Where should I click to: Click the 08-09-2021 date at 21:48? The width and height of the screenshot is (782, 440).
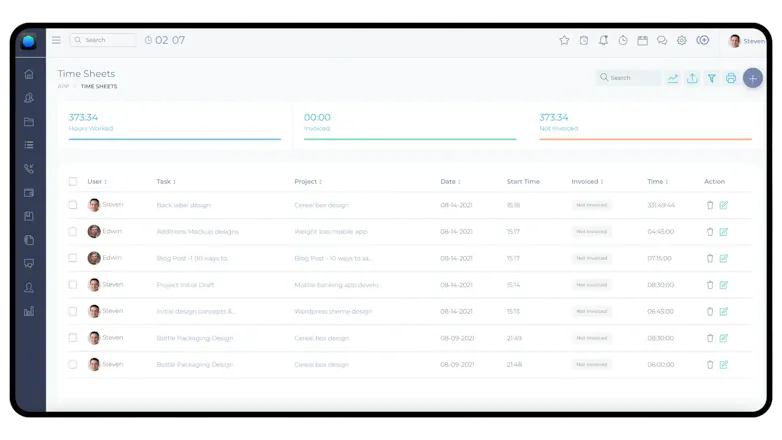click(x=457, y=365)
